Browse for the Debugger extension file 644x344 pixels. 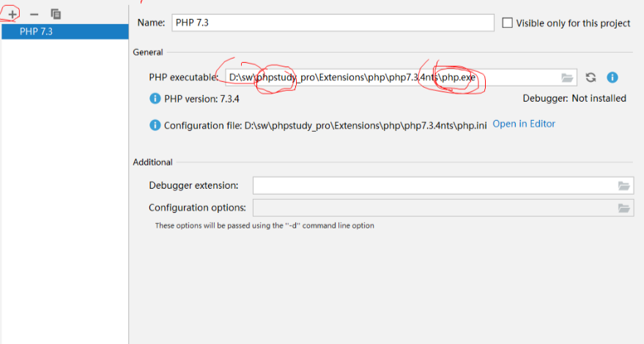click(623, 186)
